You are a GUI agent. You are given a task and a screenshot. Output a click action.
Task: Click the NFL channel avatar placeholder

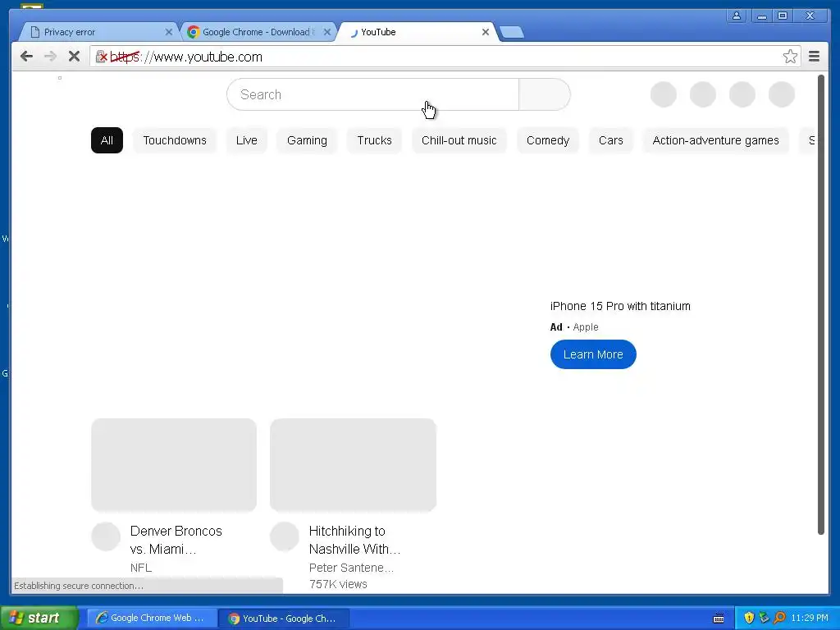tap(106, 536)
